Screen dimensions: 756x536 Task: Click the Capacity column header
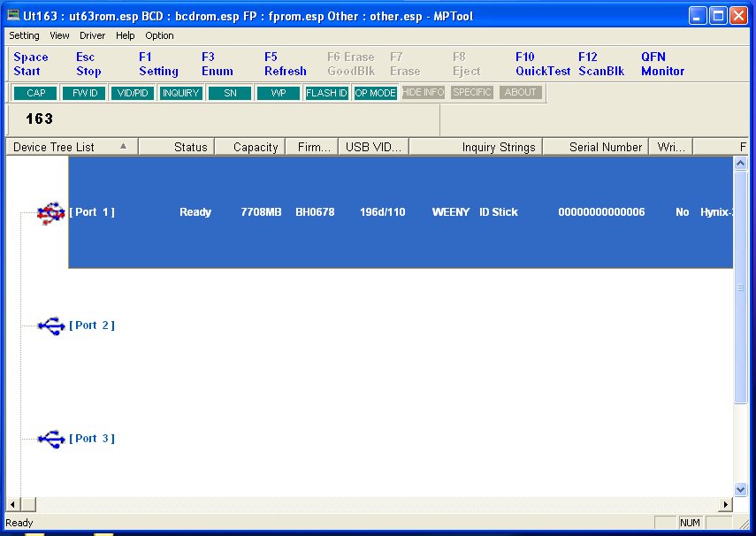click(250, 147)
